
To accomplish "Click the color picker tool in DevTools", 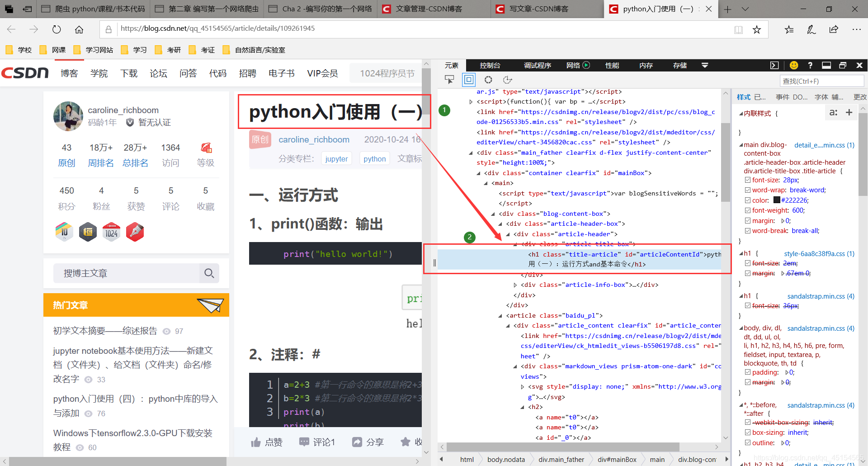I will 488,80.
